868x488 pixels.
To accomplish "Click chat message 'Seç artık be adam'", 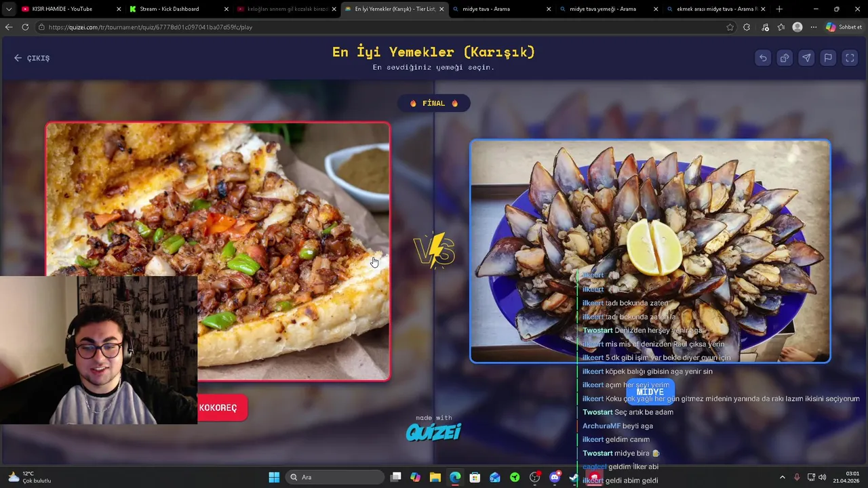I will click(x=644, y=412).
